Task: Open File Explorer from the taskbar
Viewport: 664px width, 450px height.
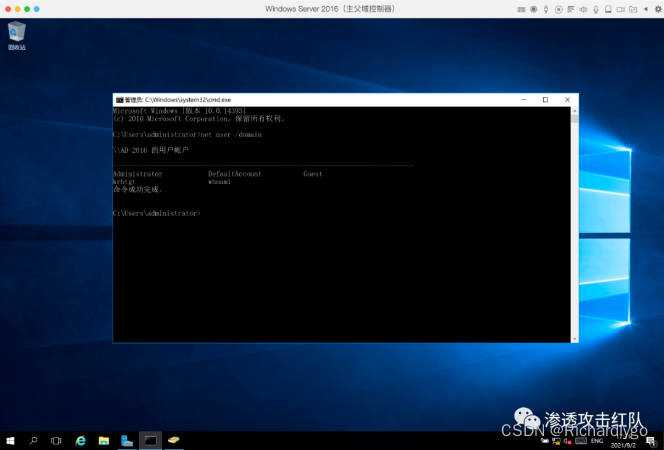Action: 104,441
